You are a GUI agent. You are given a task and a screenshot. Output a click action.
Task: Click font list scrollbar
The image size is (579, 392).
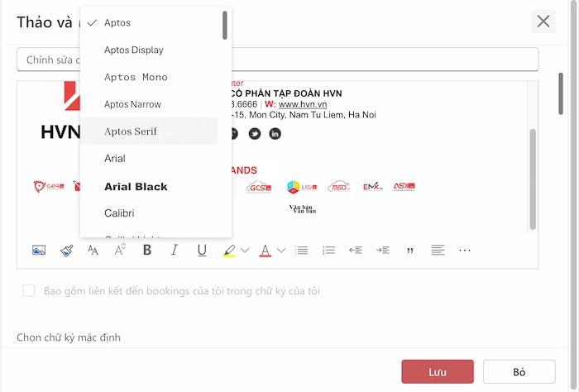(x=224, y=25)
